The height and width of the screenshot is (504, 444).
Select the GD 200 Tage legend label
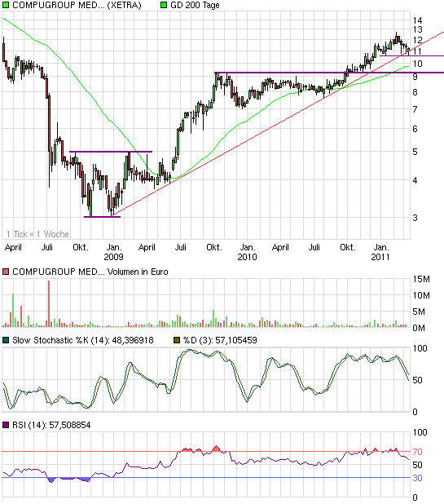(x=195, y=5)
